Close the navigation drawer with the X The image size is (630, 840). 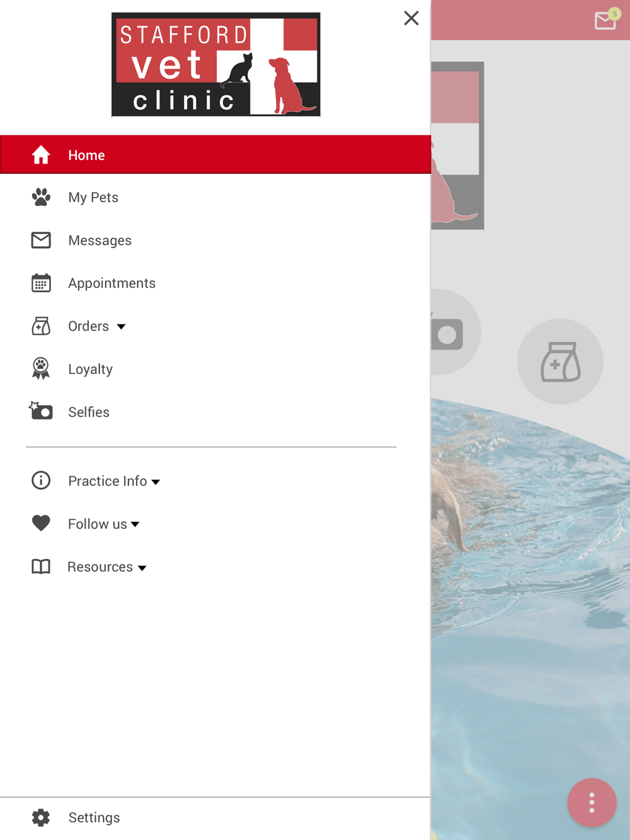(411, 18)
